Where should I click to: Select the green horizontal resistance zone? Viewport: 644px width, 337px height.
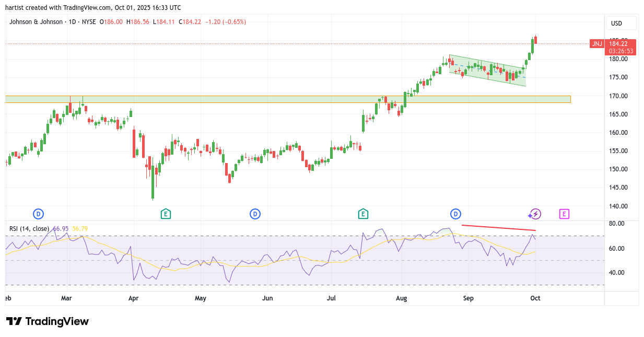click(287, 99)
